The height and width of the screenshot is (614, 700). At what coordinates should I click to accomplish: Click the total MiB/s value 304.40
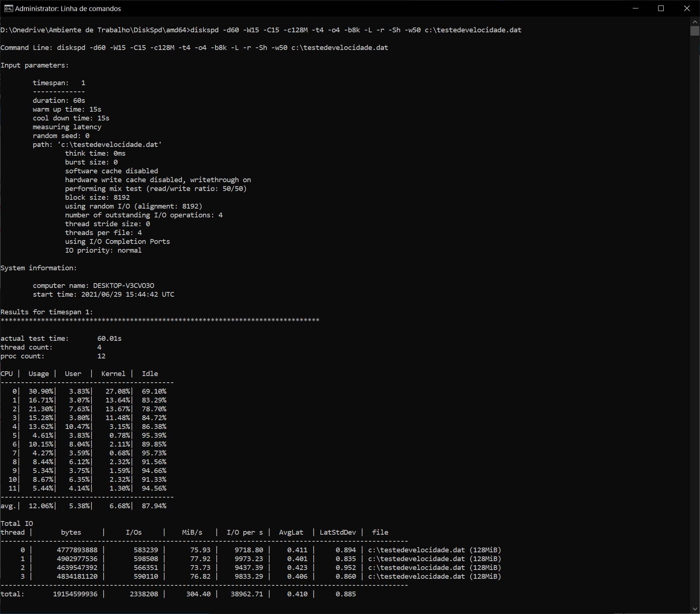click(x=198, y=594)
